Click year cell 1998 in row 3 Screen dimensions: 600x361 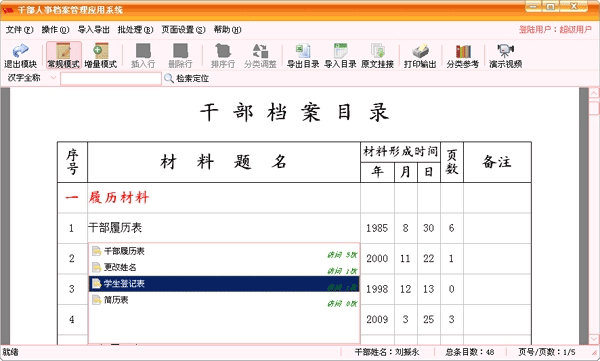pyautogui.click(x=377, y=289)
